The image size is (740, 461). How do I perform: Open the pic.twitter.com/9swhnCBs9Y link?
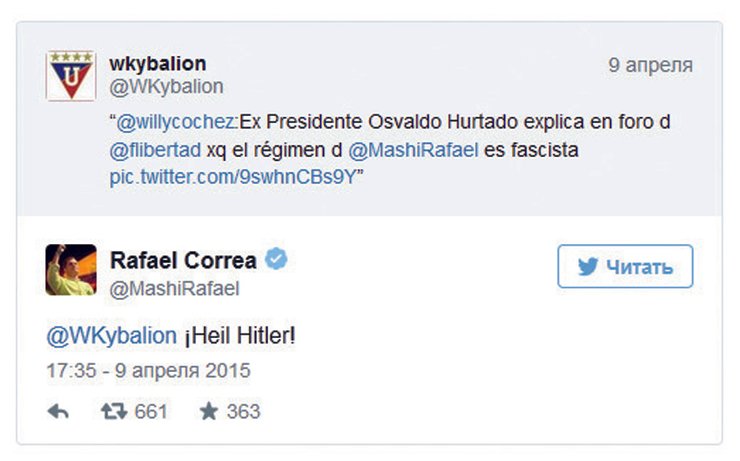click(x=234, y=176)
